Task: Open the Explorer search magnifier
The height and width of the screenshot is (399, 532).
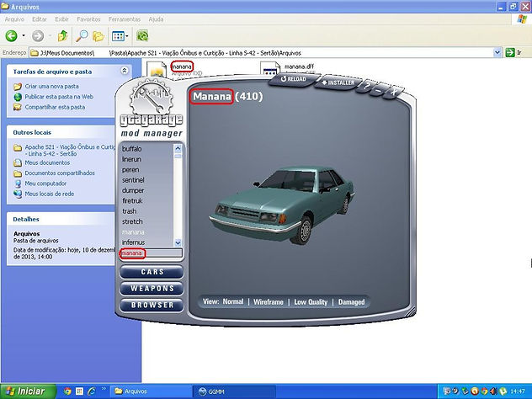Action: pos(82,35)
